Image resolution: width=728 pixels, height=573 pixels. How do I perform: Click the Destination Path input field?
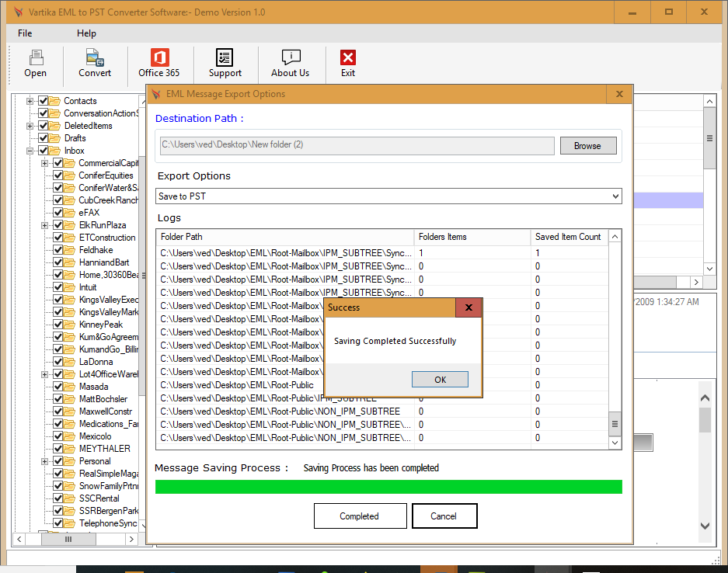click(x=357, y=145)
